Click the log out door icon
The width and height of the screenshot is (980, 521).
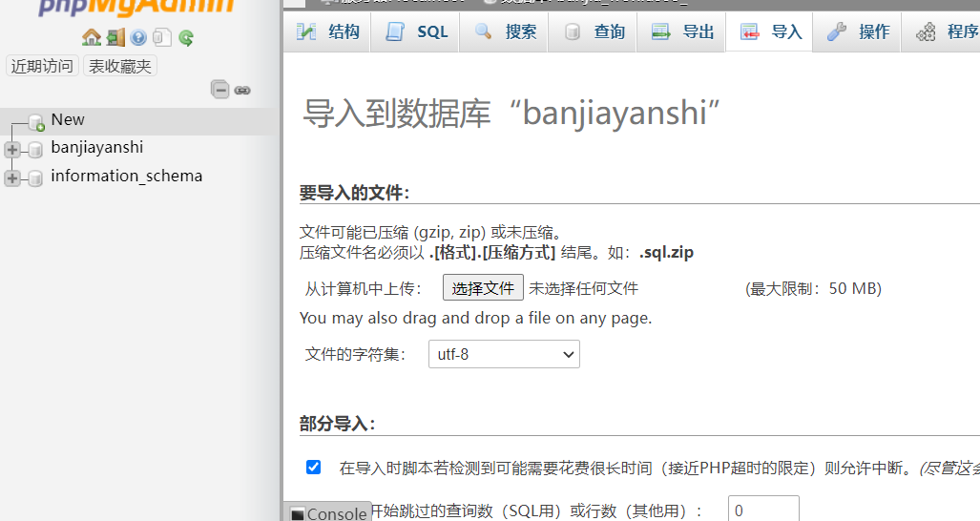pos(115,38)
